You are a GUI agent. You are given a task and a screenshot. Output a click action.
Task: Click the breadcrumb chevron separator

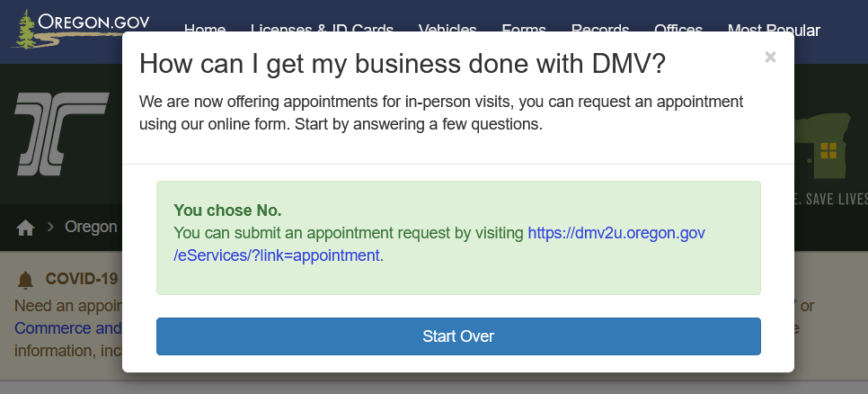point(52,227)
